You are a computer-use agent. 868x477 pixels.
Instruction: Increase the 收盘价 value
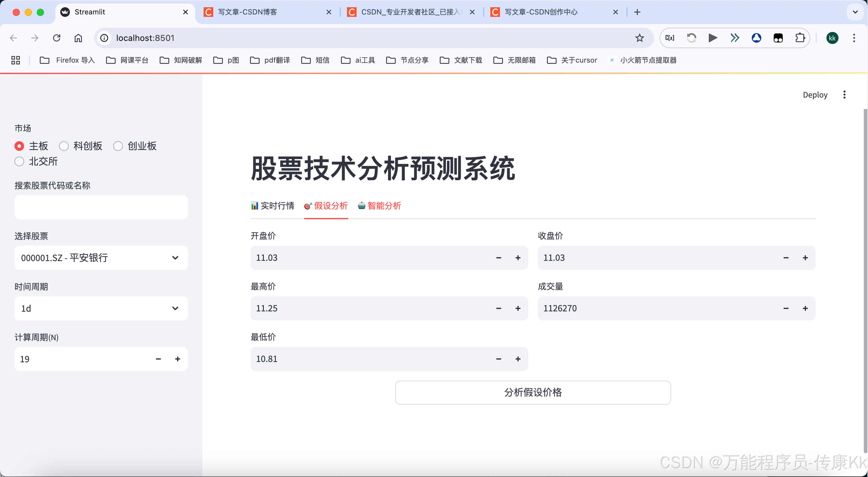pyautogui.click(x=805, y=258)
